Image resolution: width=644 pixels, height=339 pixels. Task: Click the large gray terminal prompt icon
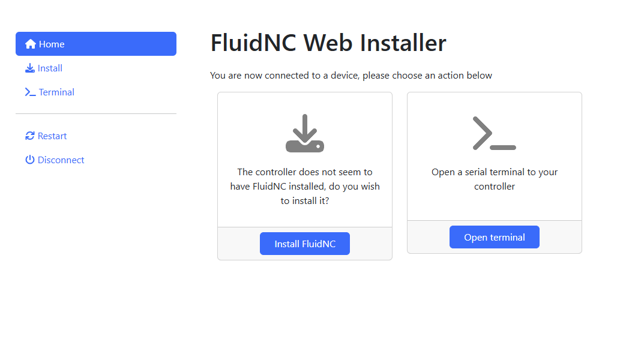tap(494, 133)
